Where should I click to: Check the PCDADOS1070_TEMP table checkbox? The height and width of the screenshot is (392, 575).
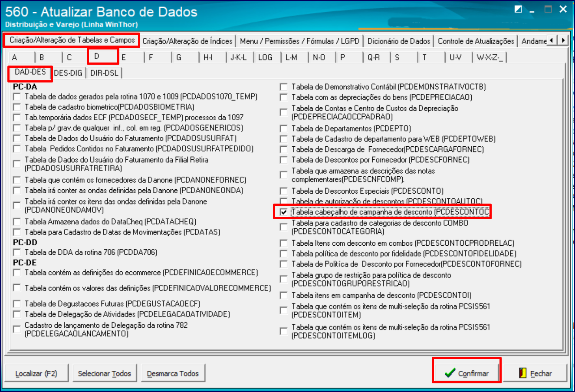pyautogui.click(x=17, y=97)
